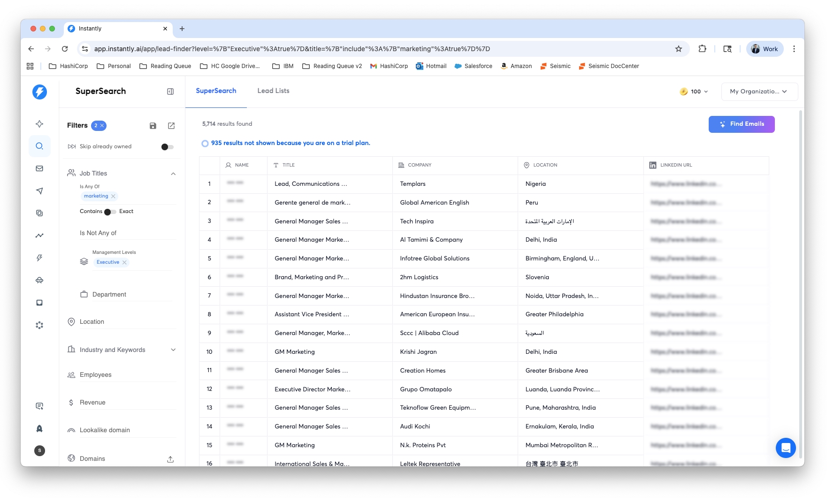Remove the marketing job title tag
The width and height of the screenshot is (834, 504).
(113, 196)
